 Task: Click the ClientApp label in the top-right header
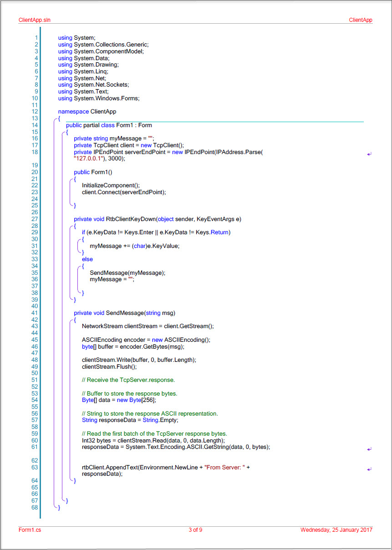361,20
